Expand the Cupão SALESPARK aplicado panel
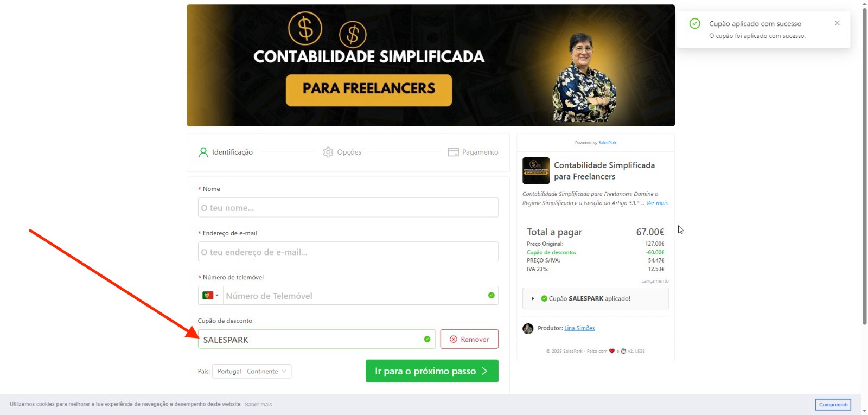Image resolution: width=868 pixels, height=415 pixels. point(596,299)
